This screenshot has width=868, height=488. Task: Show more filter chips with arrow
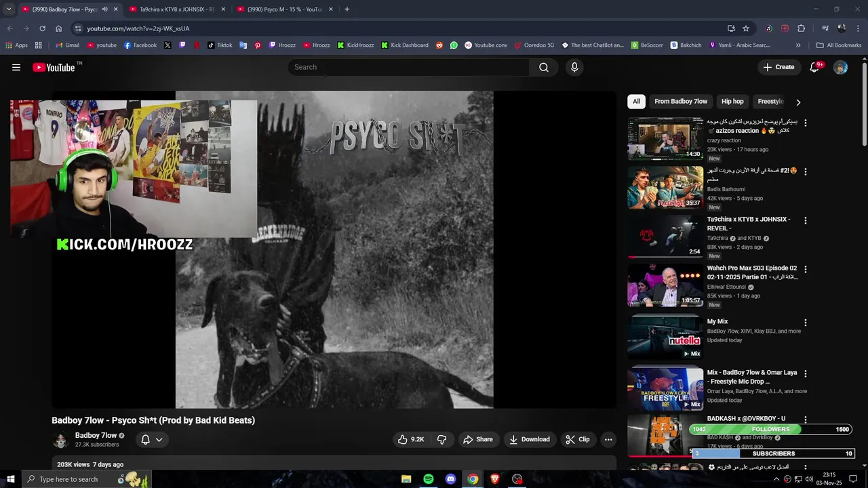798,102
